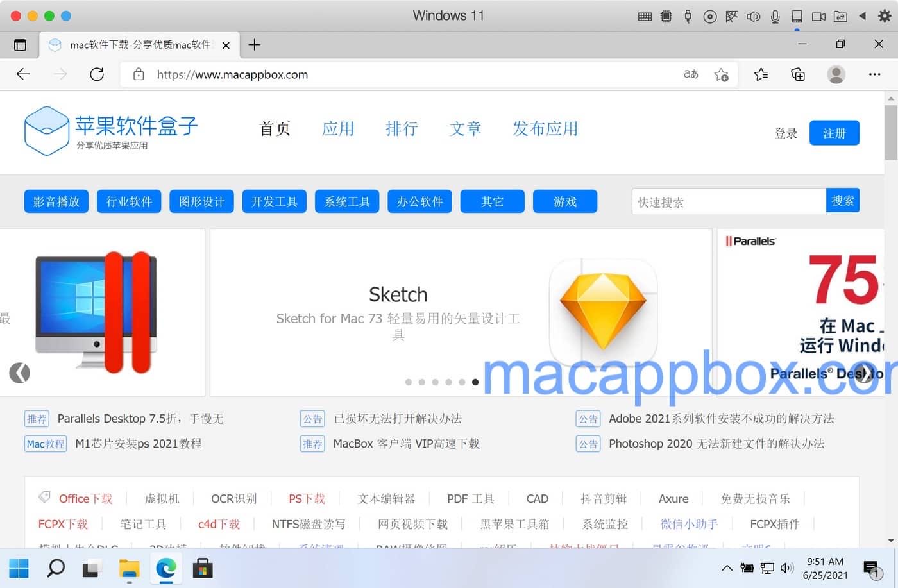Click the 微信小助手 tag

tap(690, 525)
